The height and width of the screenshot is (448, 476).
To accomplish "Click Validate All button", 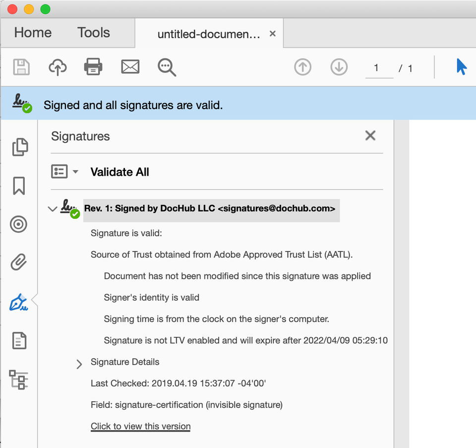I will click(119, 172).
